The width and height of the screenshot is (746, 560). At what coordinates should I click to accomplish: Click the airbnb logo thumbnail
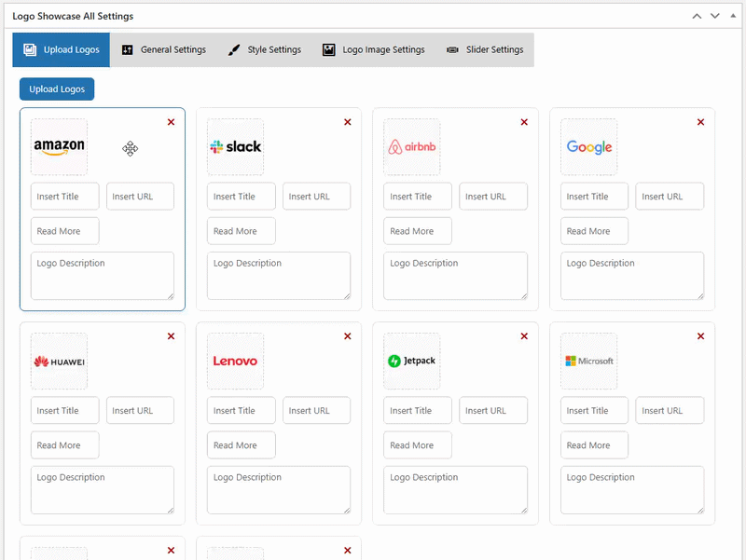(412, 147)
